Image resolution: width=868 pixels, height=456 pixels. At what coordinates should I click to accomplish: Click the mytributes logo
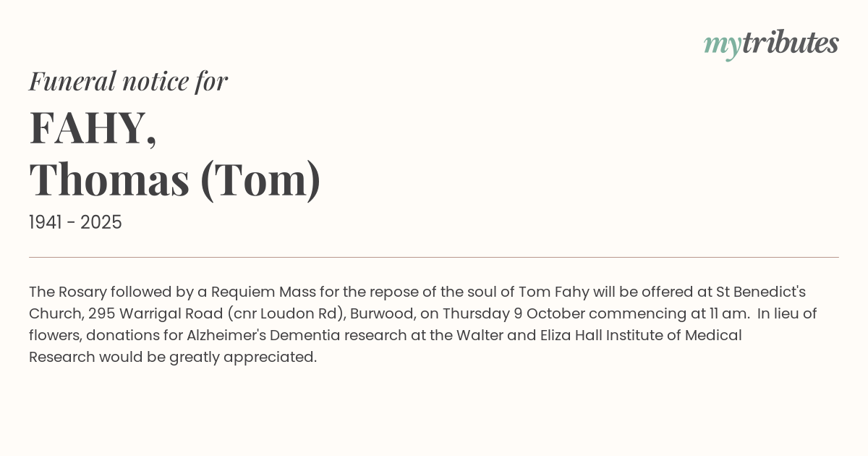pyautogui.click(x=771, y=43)
